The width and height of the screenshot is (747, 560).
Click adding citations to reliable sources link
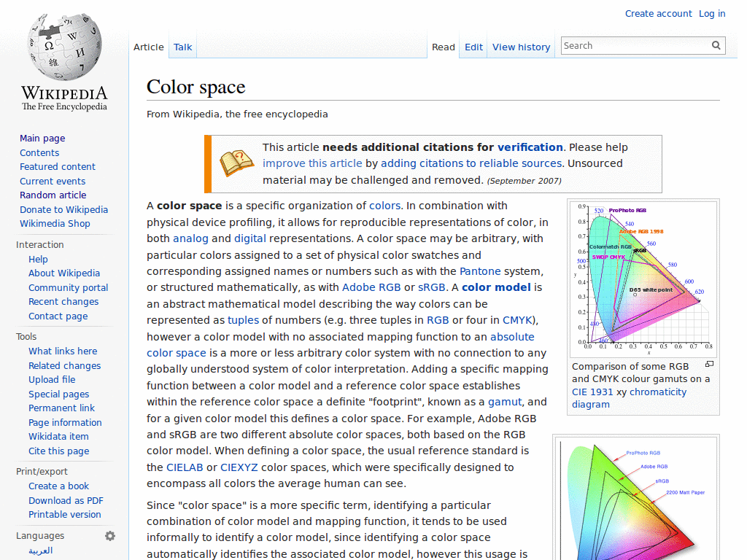(471, 163)
